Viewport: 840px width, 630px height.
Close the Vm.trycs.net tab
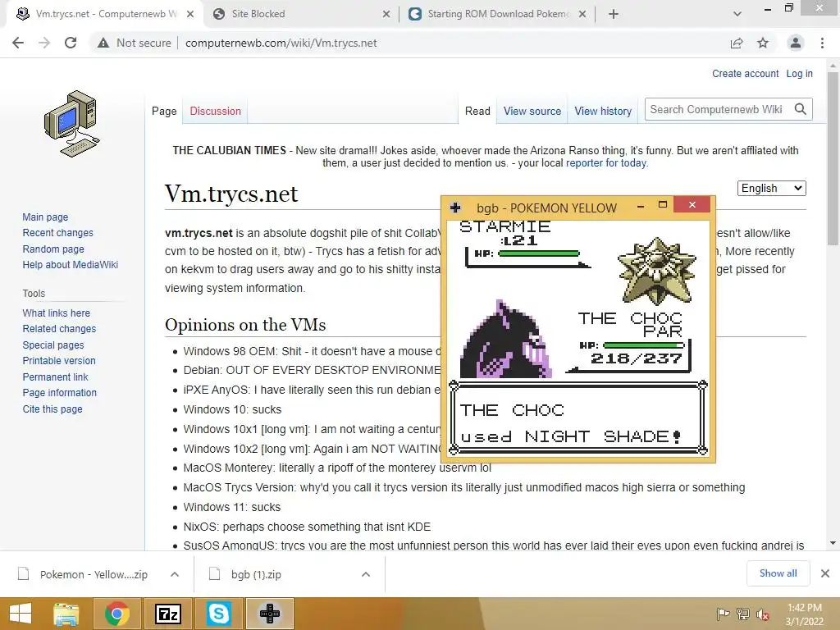pyautogui.click(x=190, y=14)
